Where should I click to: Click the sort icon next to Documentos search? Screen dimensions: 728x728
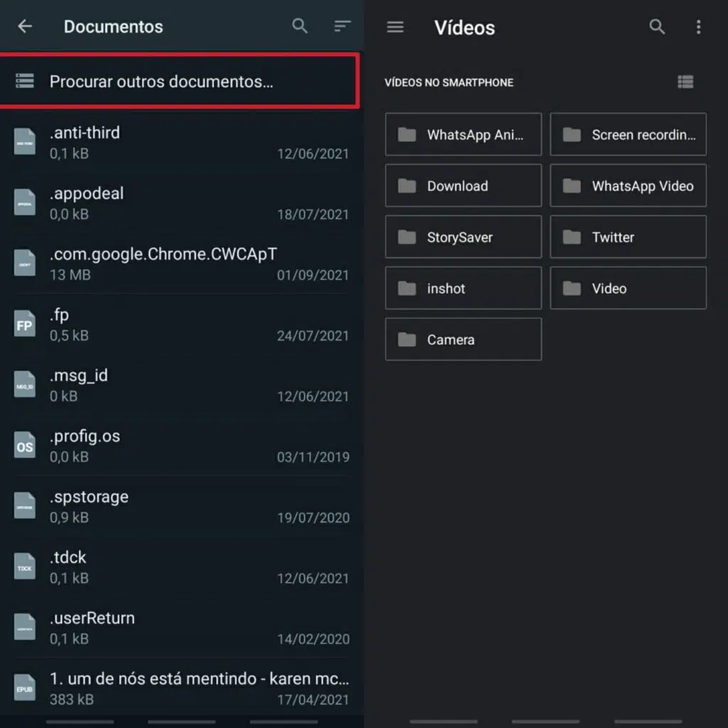click(x=342, y=26)
